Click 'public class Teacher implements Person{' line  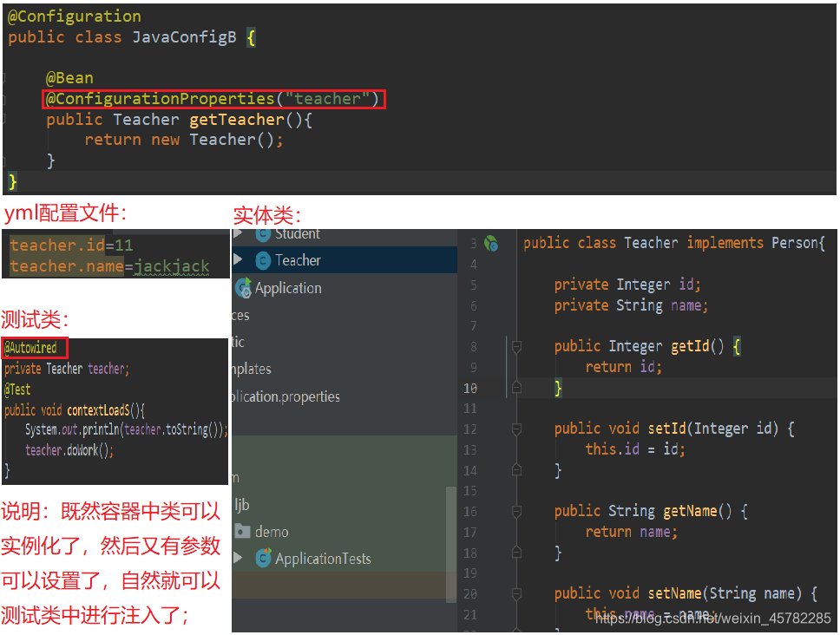(x=674, y=243)
